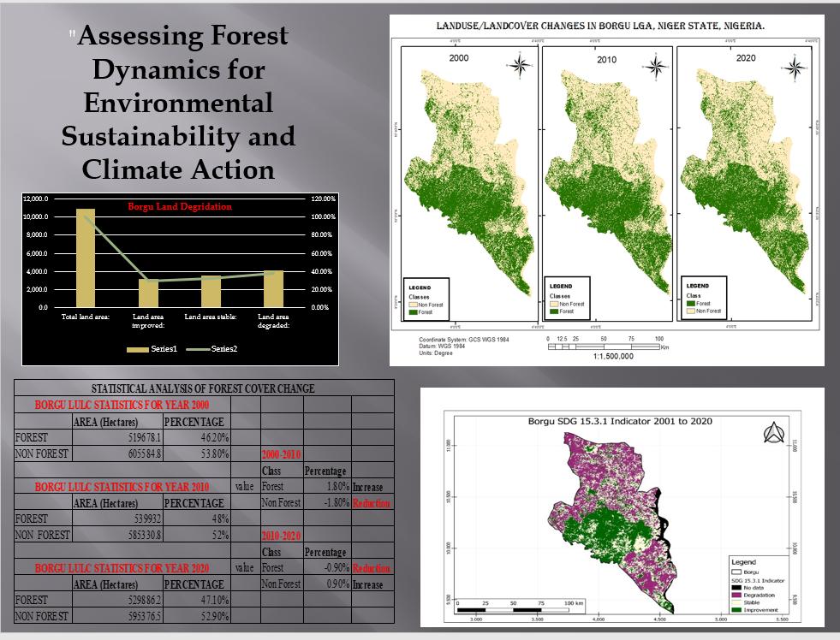
Task: Click the green Forest swatch in the 2000 legend
Action: (411, 312)
